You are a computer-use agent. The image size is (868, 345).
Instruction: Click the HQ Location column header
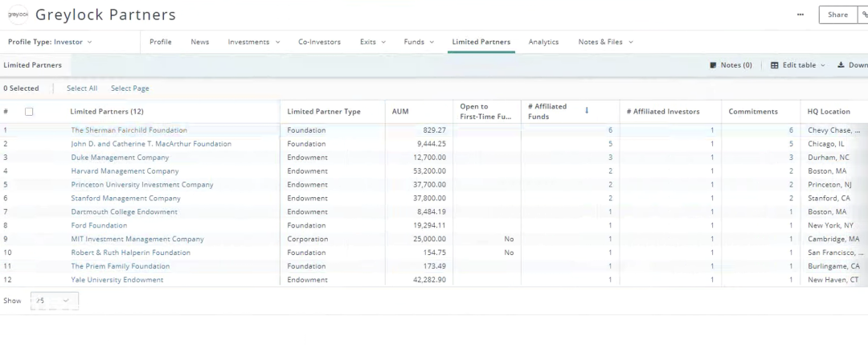(x=829, y=112)
